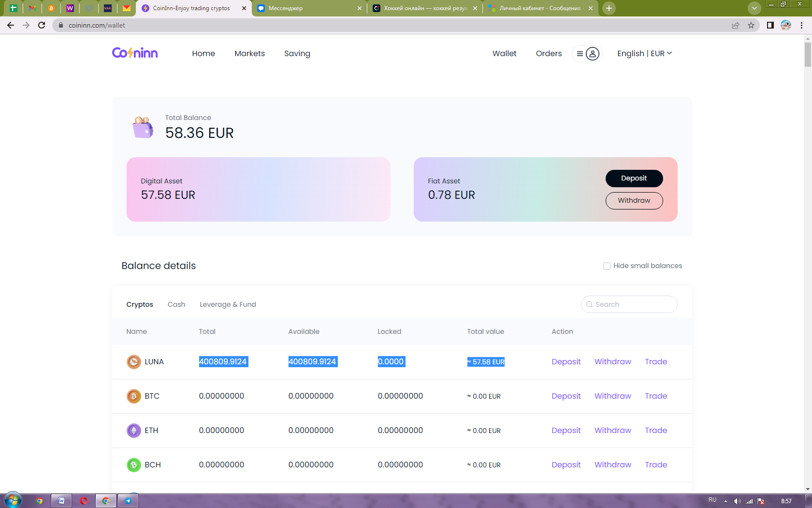Click the BTC coin icon
812x508 pixels.
[x=134, y=396]
